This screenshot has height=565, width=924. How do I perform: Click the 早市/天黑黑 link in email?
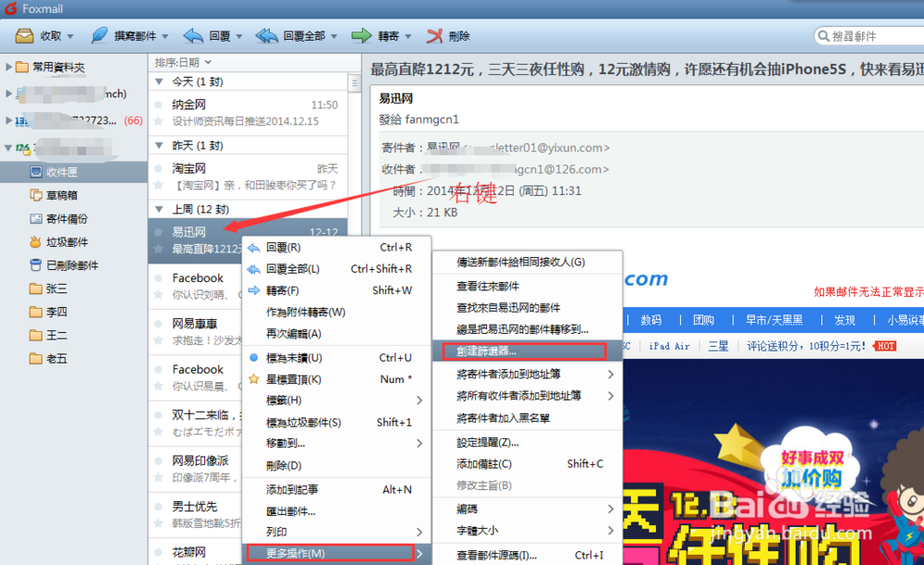pos(774,320)
